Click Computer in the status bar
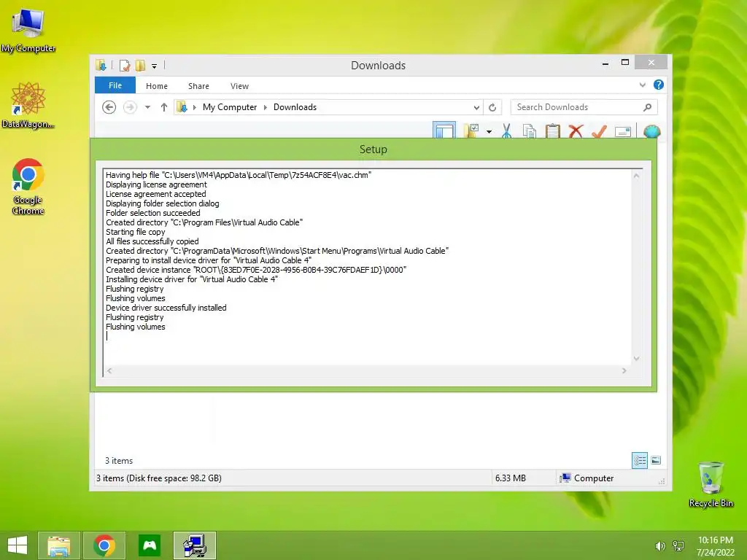Screen dimensions: 747x560 point(587,478)
